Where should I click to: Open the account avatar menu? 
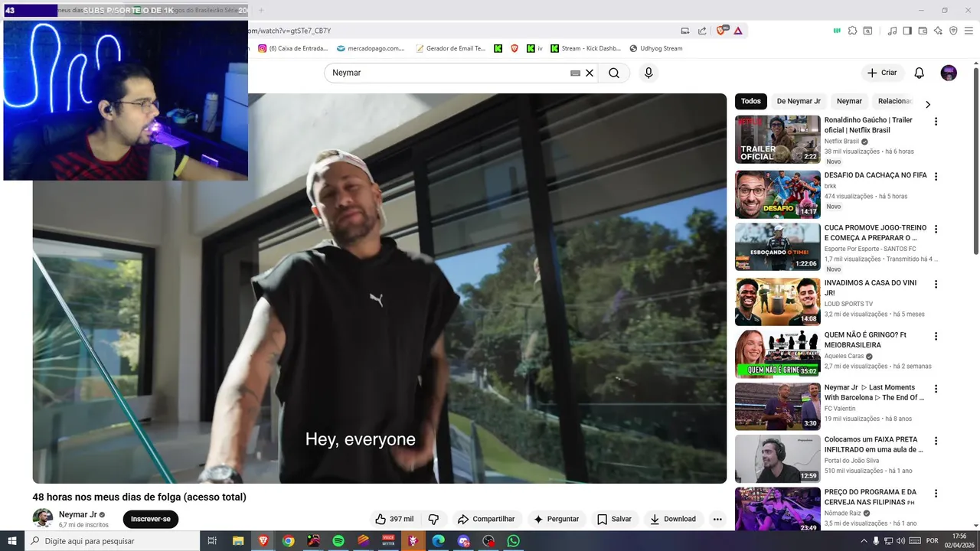click(x=949, y=73)
